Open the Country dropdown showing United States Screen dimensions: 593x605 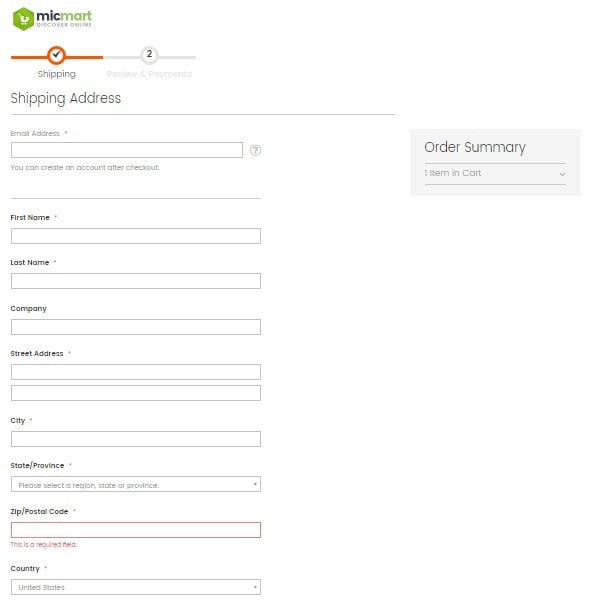click(x=136, y=587)
